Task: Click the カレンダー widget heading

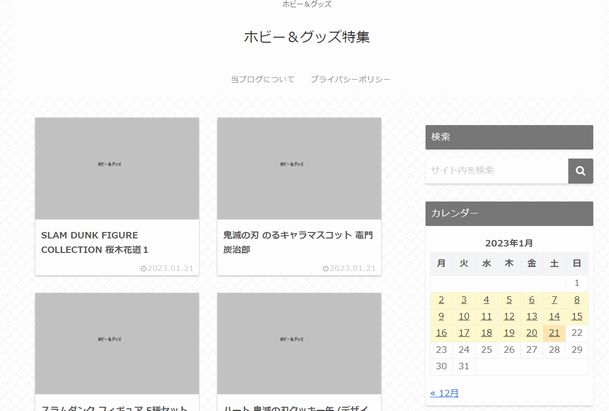Action: 509,213
